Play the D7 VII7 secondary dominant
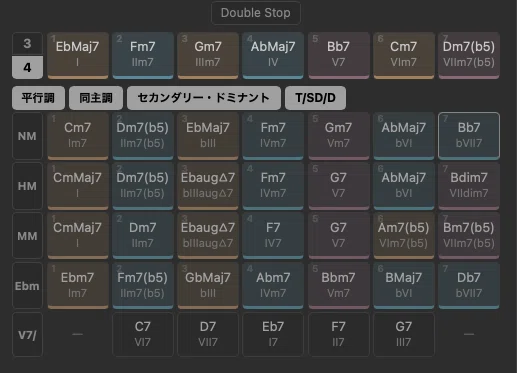 tap(208, 335)
